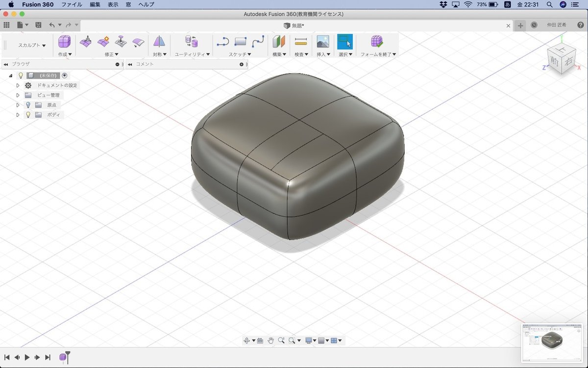The image size is (588, 368).
Task: Select the Pull form tool
Action: click(121, 42)
